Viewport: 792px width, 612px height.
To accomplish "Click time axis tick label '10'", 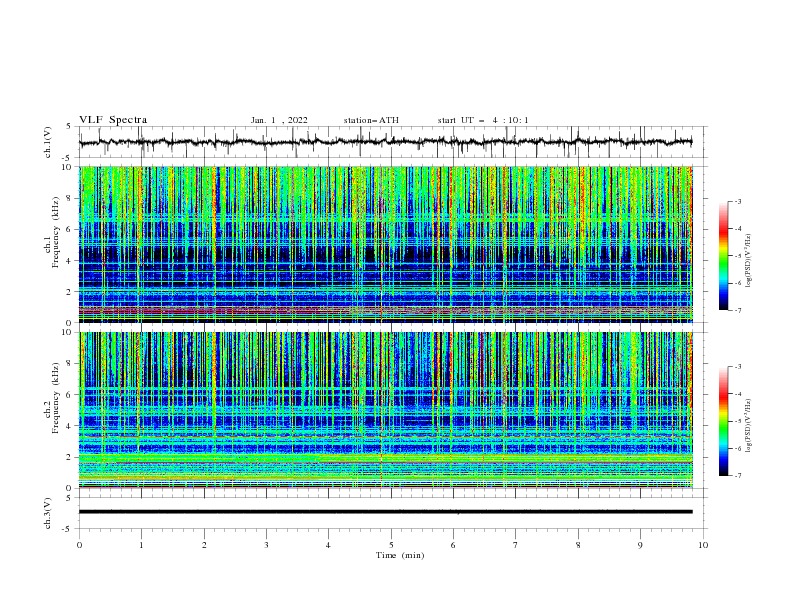I will [x=703, y=545].
